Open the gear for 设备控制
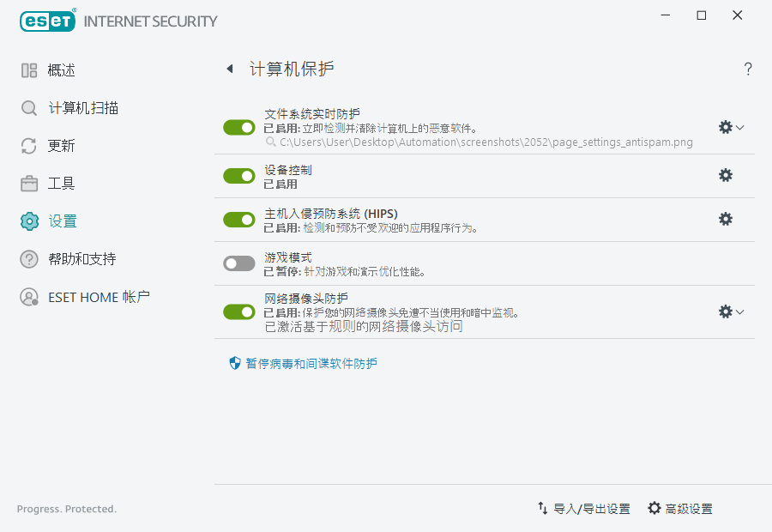Image resolution: width=772 pixels, height=532 pixels. (x=725, y=175)
